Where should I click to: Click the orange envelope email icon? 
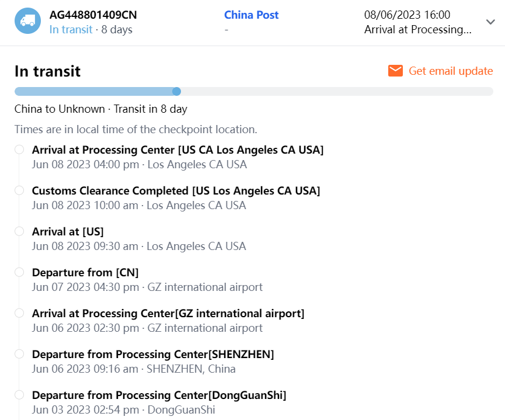click(x=395, y=71)
